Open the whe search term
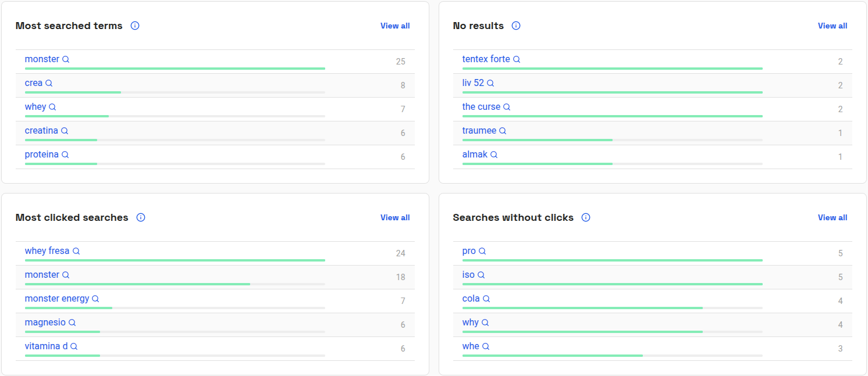This screenshot has height=376, width=868. (471, 346)
